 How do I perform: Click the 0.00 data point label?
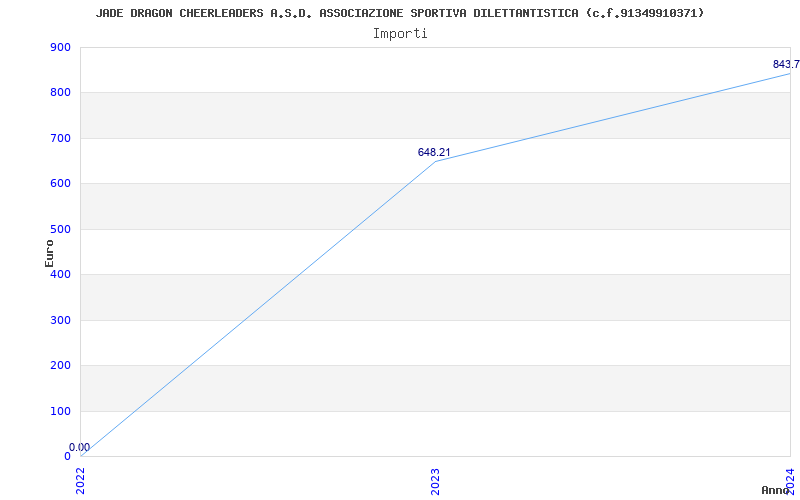[x=80, y=447]
